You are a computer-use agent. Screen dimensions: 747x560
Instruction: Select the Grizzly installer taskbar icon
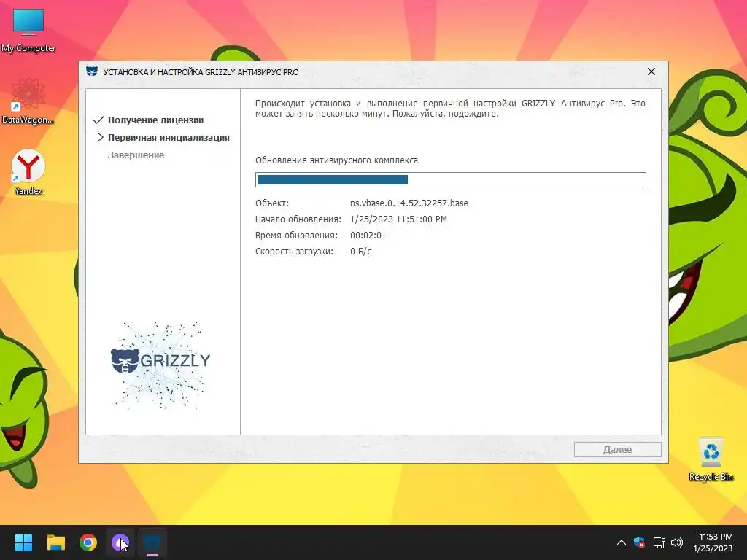coord(152,542)
